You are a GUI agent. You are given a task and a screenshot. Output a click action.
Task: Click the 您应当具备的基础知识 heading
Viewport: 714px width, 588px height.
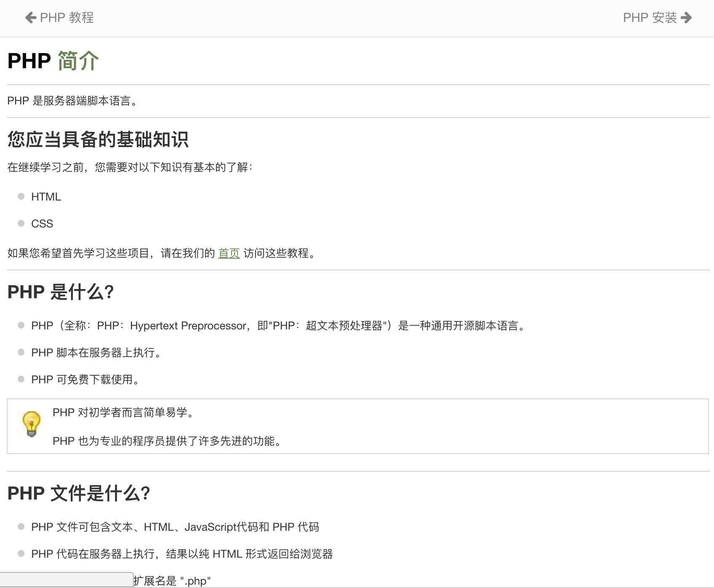tap(98, 139)
